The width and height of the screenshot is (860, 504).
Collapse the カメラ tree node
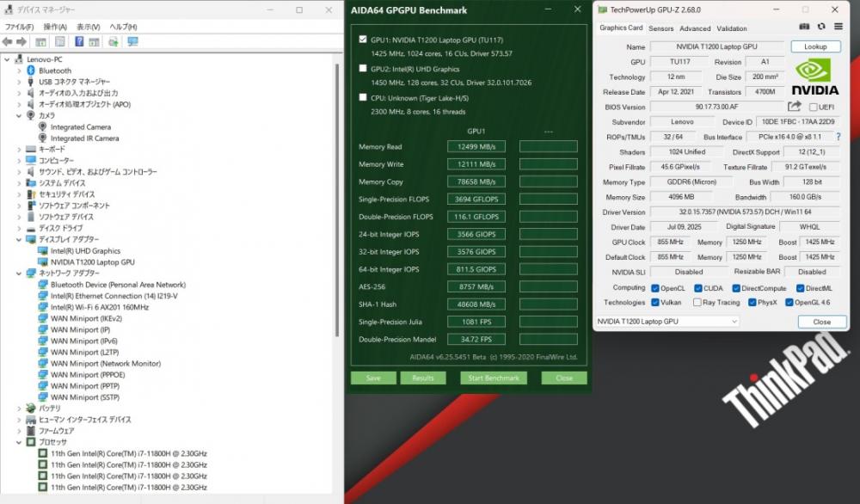coord(19,116)
